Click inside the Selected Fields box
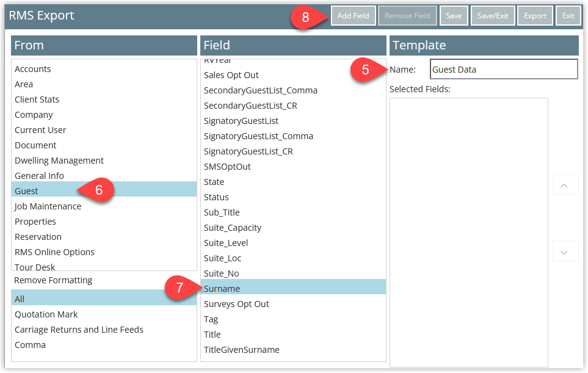 (469, 233)
